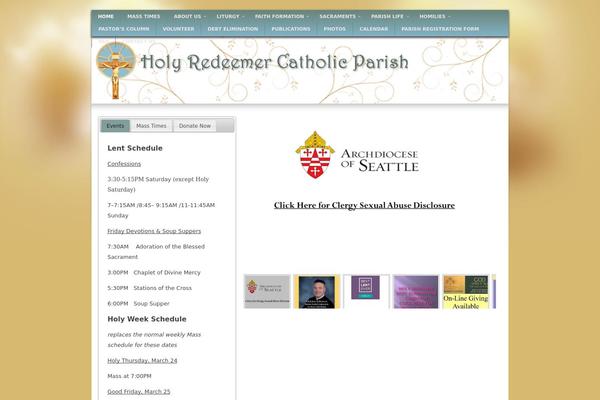Open Pastor's Column in navigation

click(x=124, y=29)
